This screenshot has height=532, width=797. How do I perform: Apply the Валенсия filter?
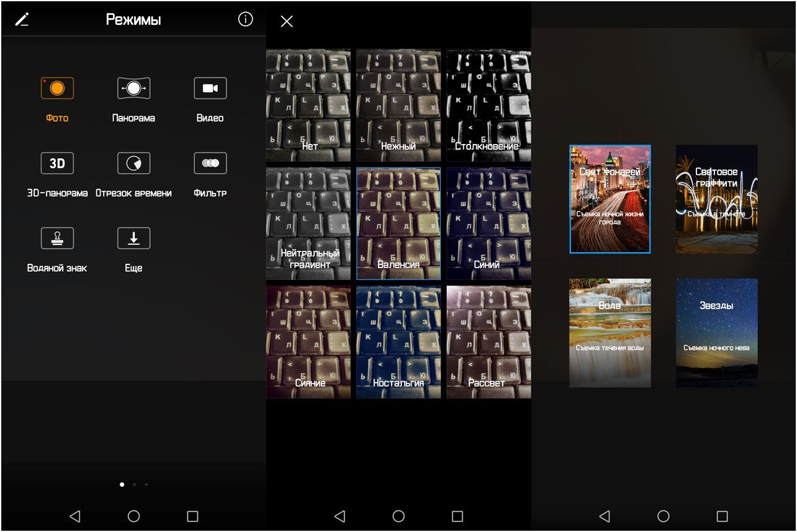(398, 223)
